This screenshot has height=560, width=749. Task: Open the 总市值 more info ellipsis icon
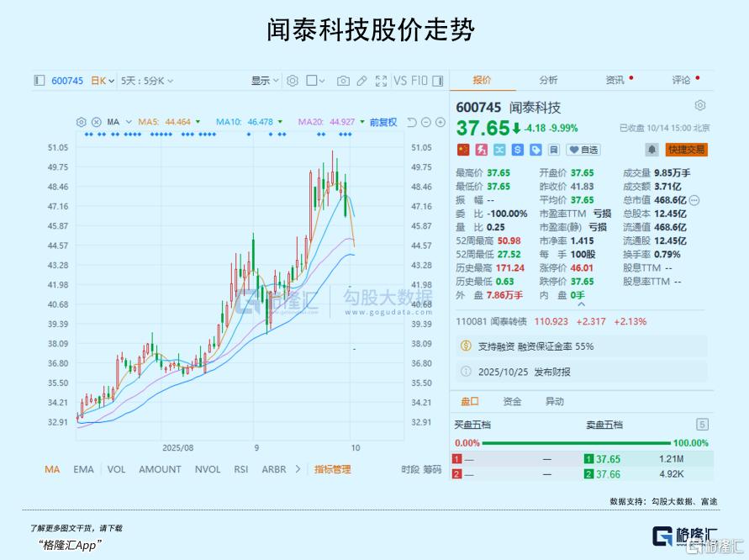[x=694, y=200]
